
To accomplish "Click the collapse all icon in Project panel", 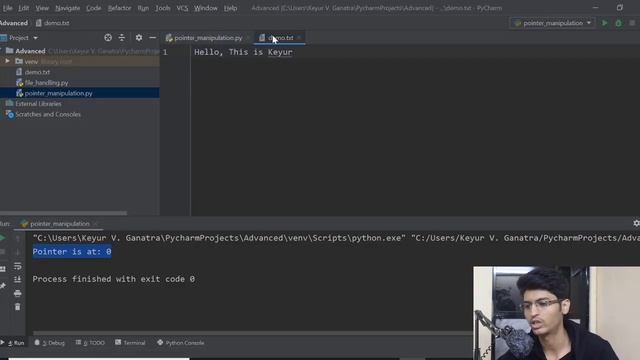I will 122,38.
